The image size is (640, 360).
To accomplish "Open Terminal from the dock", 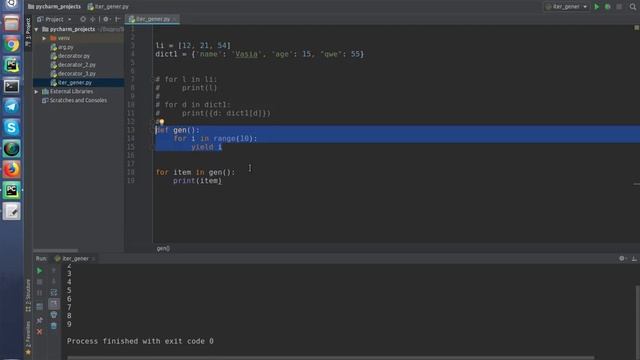I will coord(11,86).
